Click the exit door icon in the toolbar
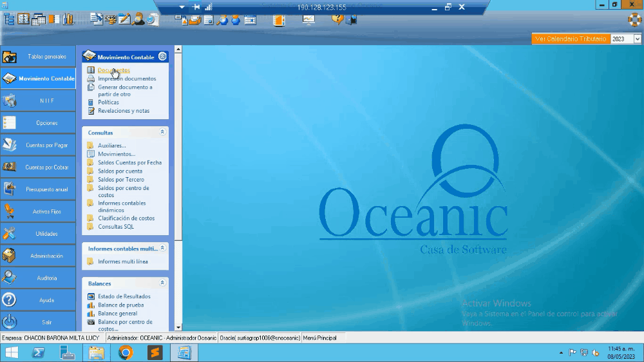Screen dimensions: 644x362 (x=352, y=19)
